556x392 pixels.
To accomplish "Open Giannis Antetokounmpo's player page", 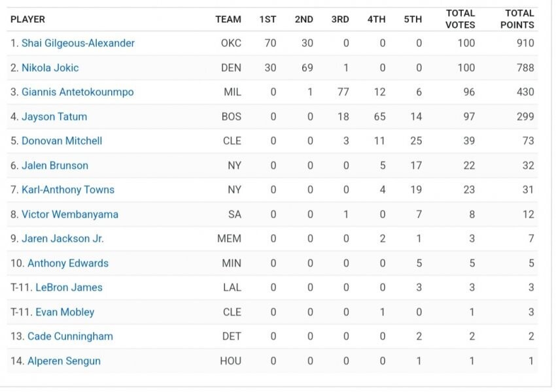I will [77, 92].
